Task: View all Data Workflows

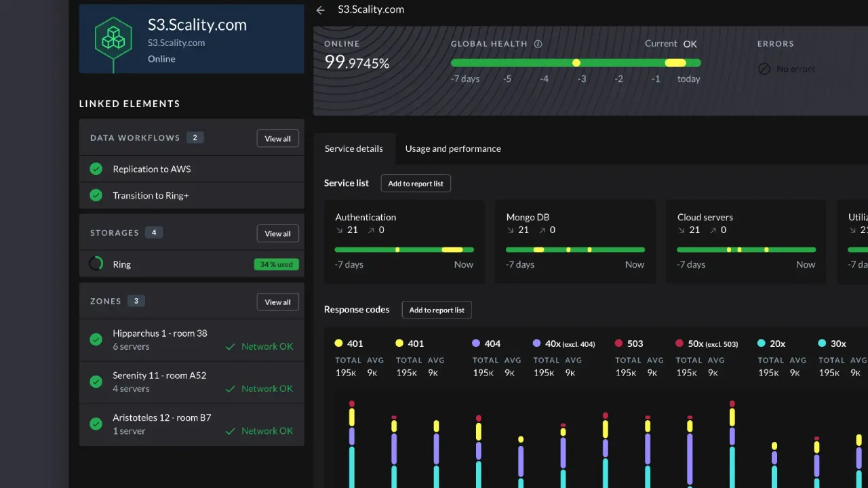Action: 277,138
